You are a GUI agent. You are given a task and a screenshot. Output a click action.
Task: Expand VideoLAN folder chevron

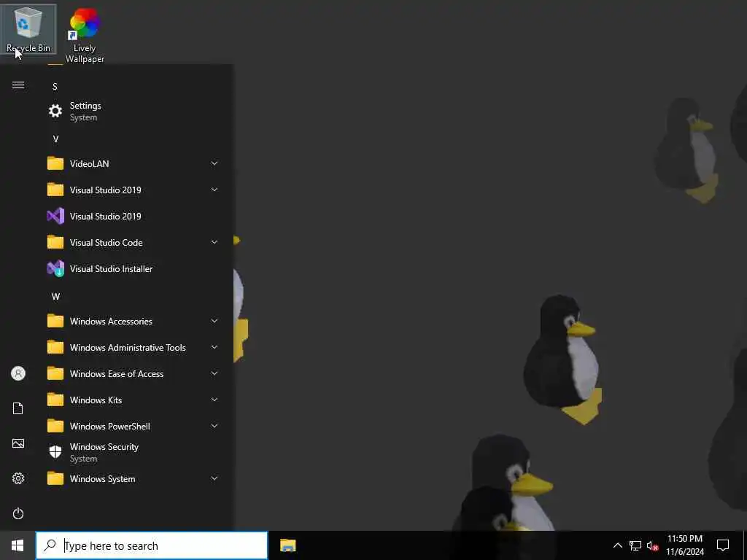(214, 164)
